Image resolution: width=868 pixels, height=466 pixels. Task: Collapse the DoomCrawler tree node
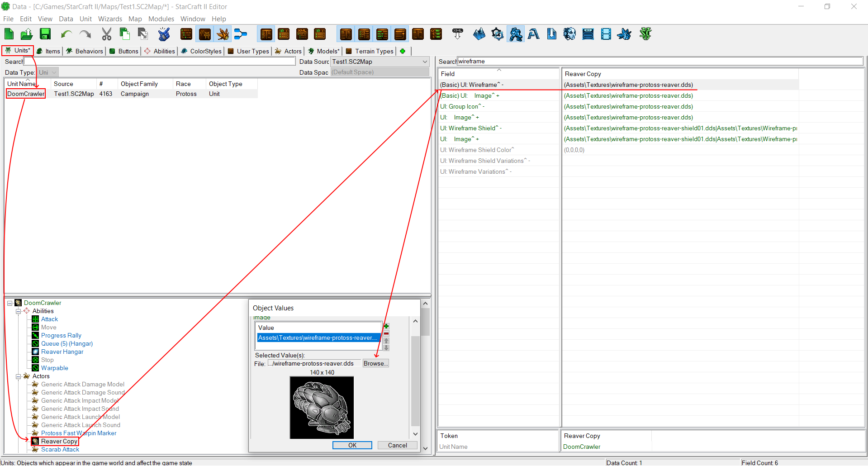(9, 303)
